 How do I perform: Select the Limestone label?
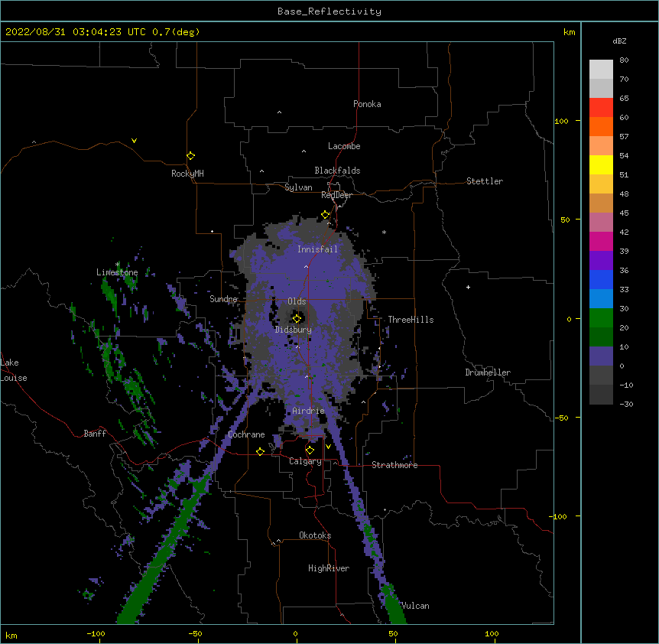click(117, 272)
